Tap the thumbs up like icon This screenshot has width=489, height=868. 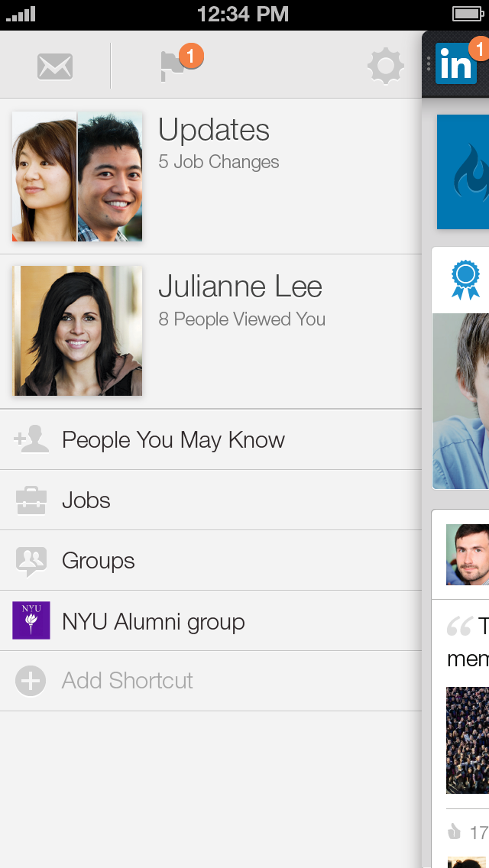[455, 831]
